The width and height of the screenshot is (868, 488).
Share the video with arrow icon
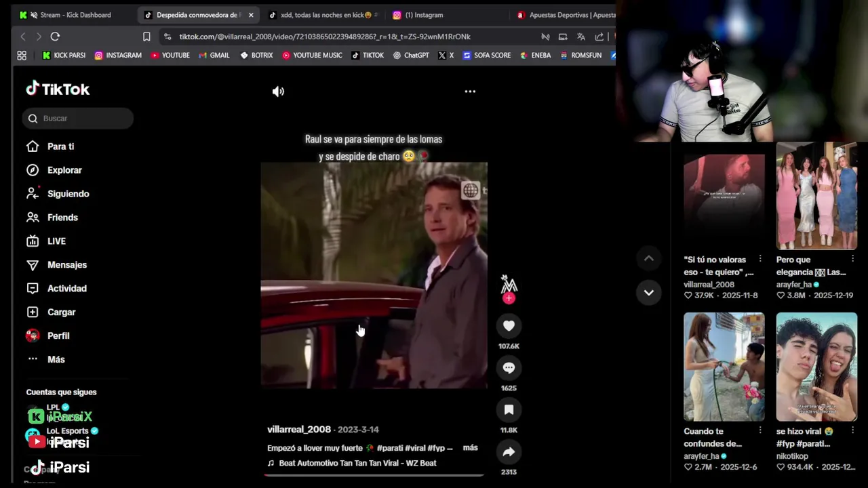point(509,452)
